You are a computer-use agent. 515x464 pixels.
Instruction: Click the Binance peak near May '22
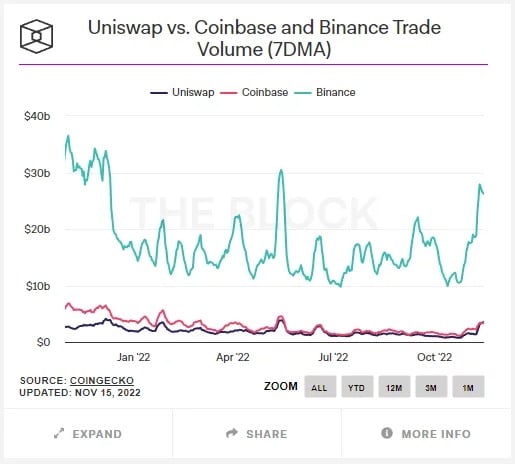tap(281, 170)
